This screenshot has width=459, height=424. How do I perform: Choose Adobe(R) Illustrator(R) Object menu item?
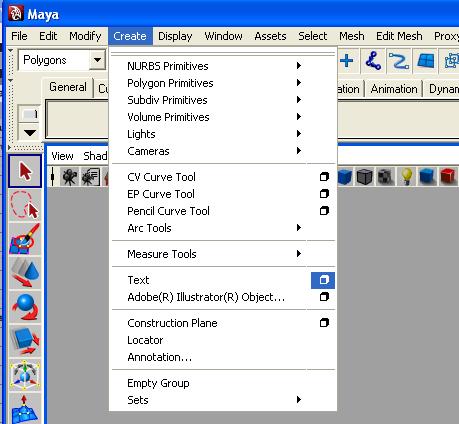pos(206,297)
